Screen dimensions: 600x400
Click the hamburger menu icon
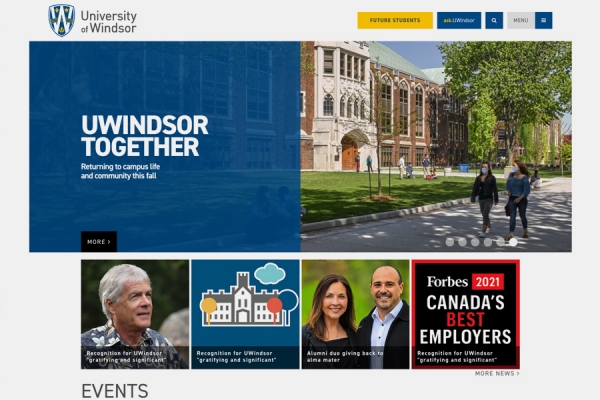[x=544, y=20]
